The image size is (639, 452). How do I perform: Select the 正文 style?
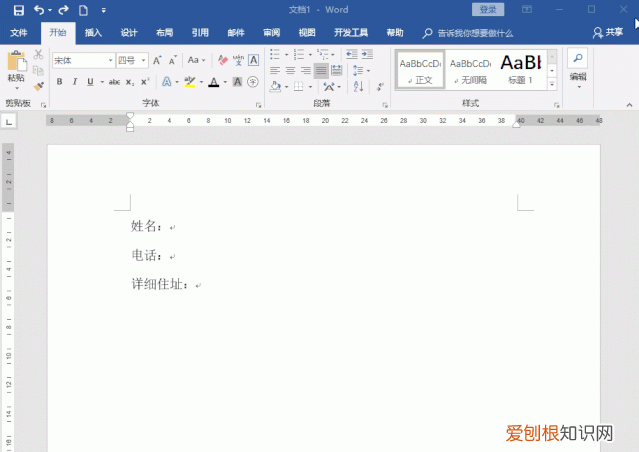420,69
